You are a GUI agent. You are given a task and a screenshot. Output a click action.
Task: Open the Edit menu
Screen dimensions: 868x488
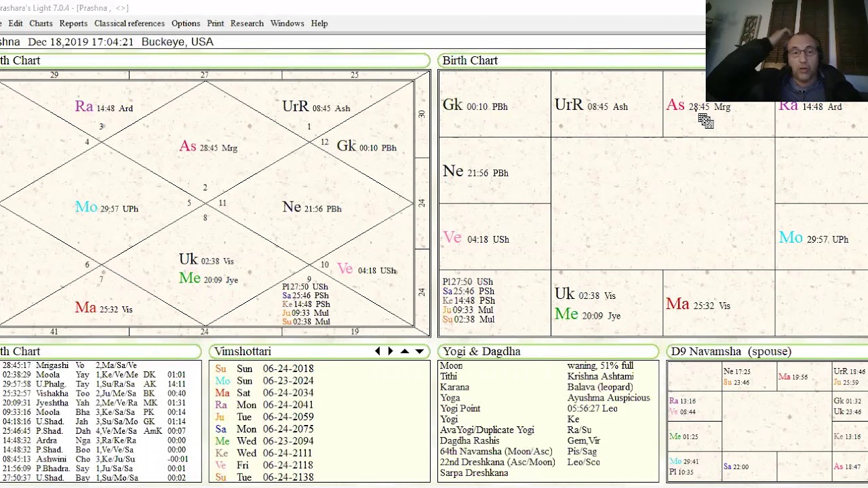16,23
